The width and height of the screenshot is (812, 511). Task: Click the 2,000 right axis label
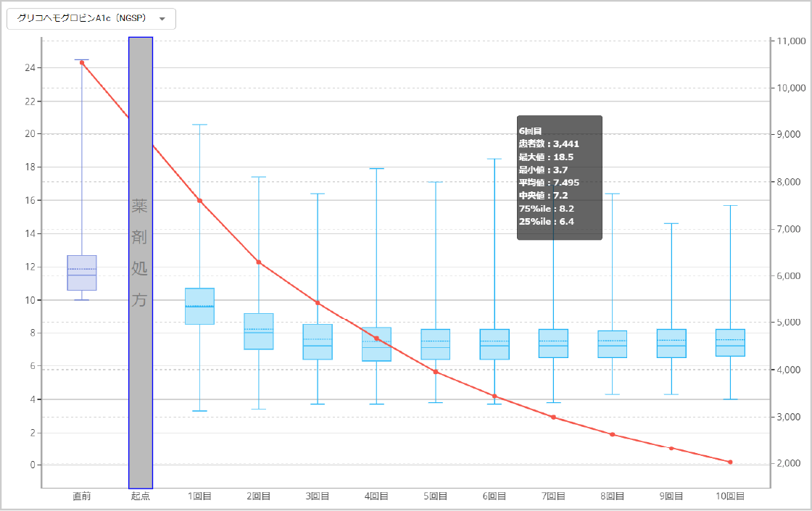coord(789,463)
